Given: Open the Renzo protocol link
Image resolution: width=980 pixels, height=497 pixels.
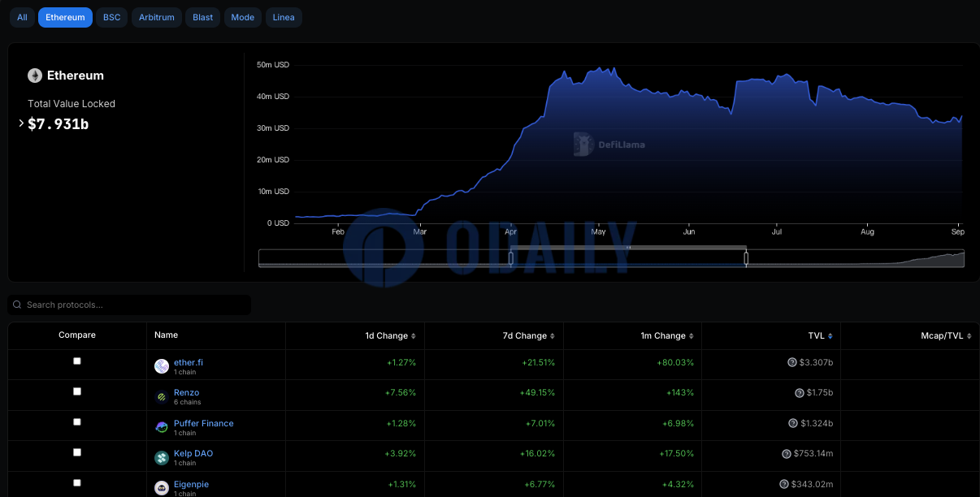Looking at the screenshot, I should tap(186, 392).
